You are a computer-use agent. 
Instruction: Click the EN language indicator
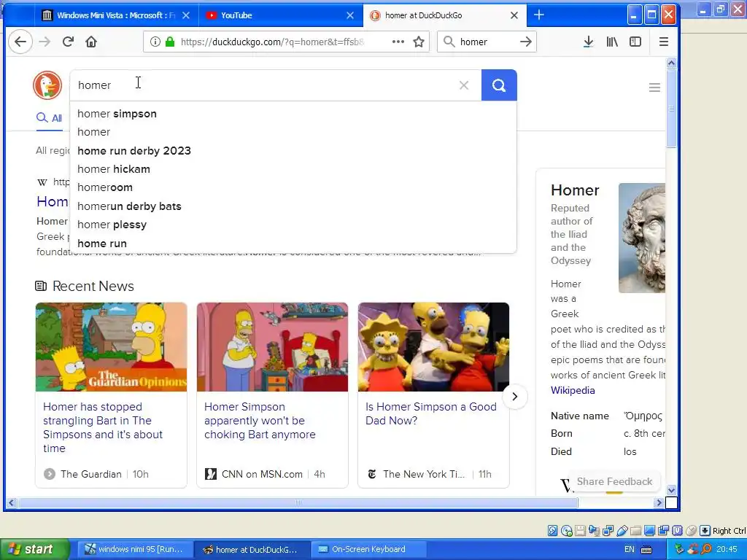click(x=629, y=549)
